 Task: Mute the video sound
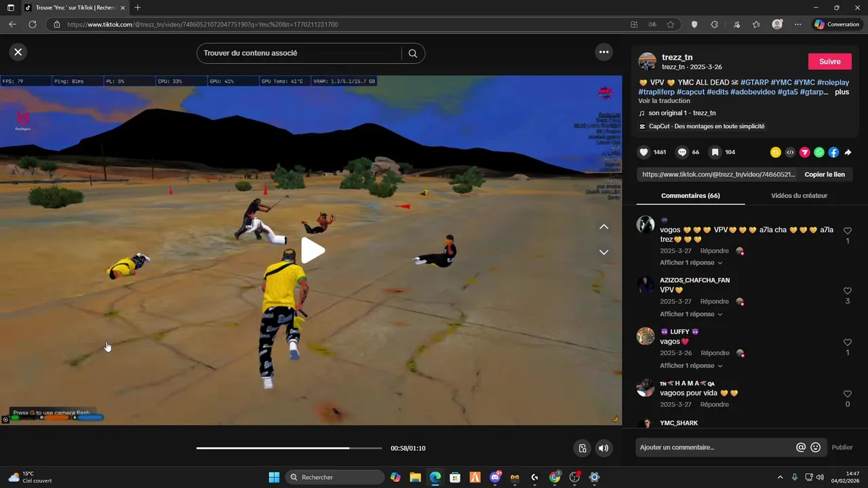point(603,448)
